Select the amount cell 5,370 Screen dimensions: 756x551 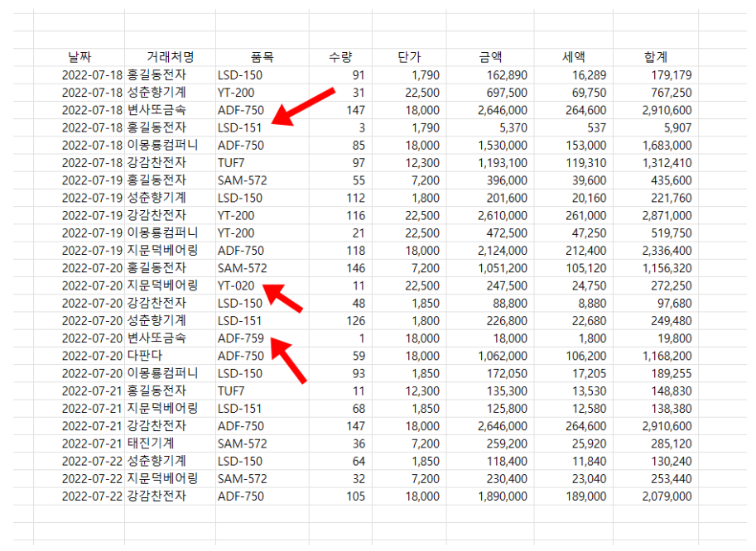point(490,127)
